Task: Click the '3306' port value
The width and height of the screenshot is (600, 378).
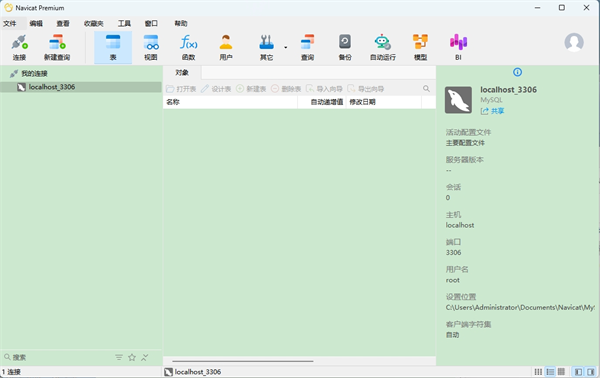Action: point(453,253)
